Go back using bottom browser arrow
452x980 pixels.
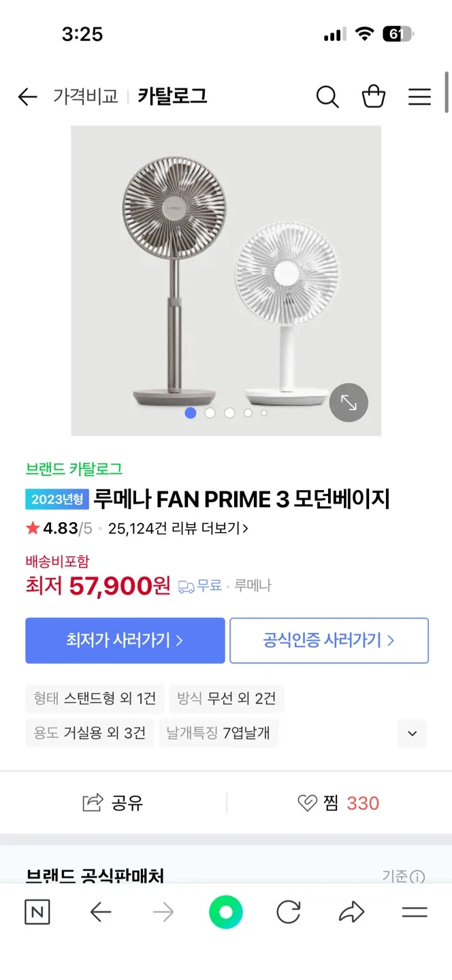[x=101, y=912]
